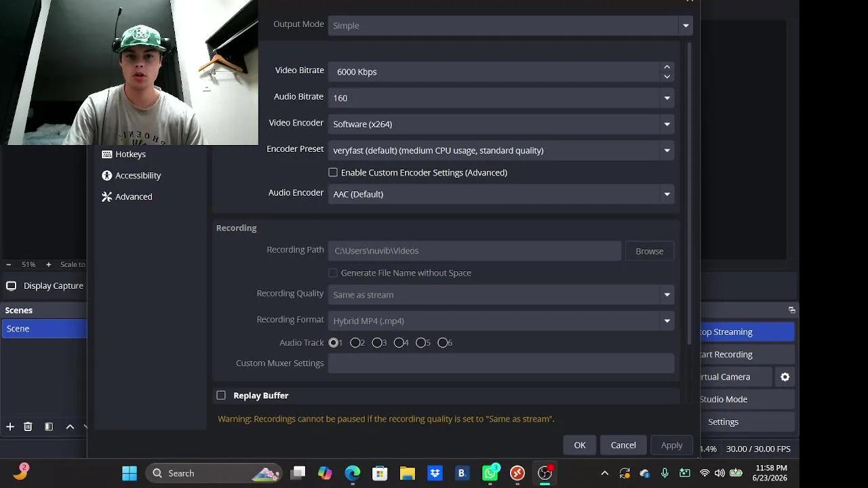
Task: Open the Windows Start menu
Action: [130, 473]
